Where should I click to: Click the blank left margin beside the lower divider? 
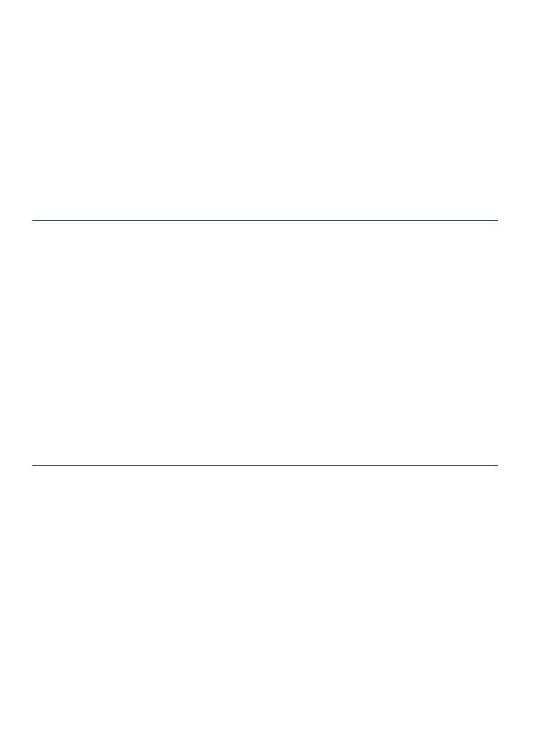(x=16, y=465)
